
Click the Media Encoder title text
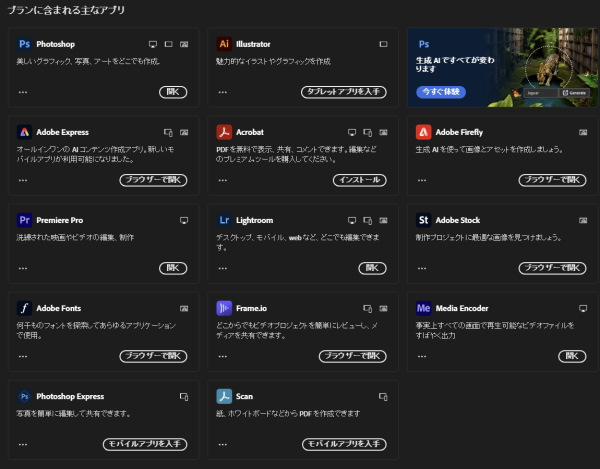coord(462,308)
